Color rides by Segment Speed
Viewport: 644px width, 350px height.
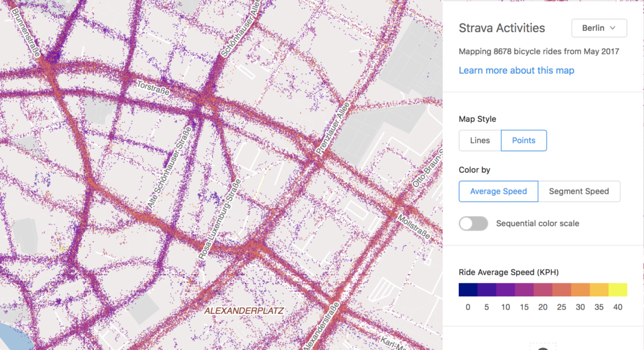point(579,191)
